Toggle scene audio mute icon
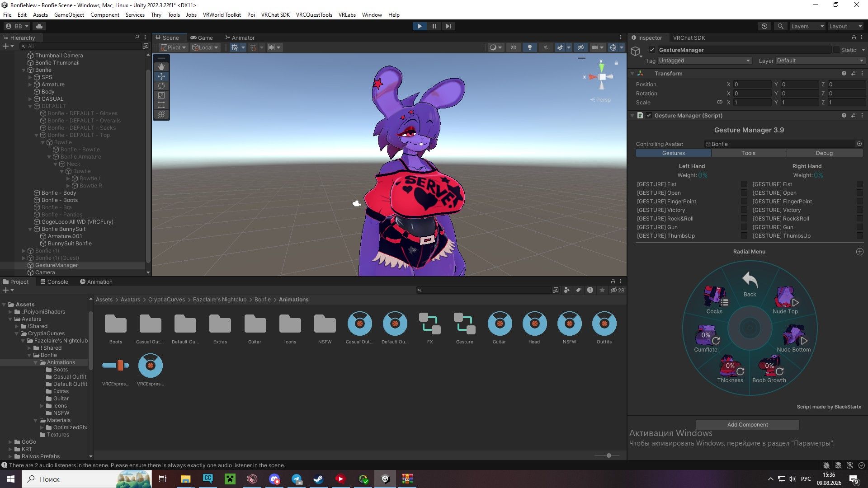Image resolution: width=868 pixels, height=488 pixels. [x=546, y=47]
